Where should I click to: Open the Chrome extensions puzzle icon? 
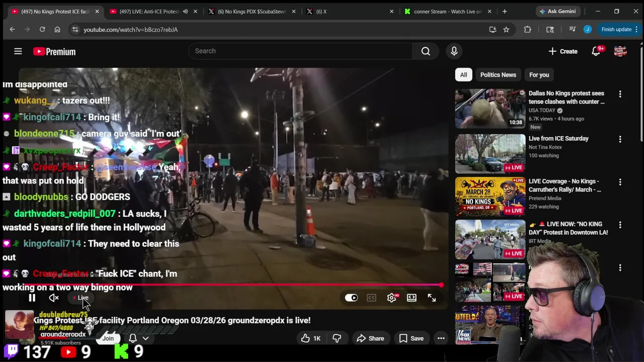click(x=527, y=30)
